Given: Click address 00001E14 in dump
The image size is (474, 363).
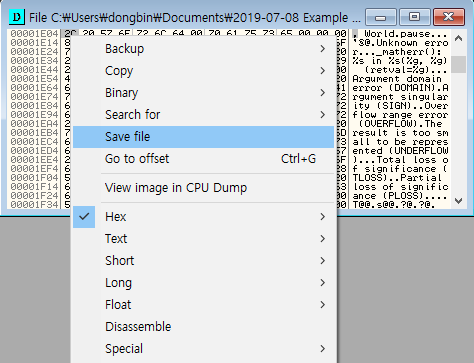Looking at the screenshot, I should 34,43.
